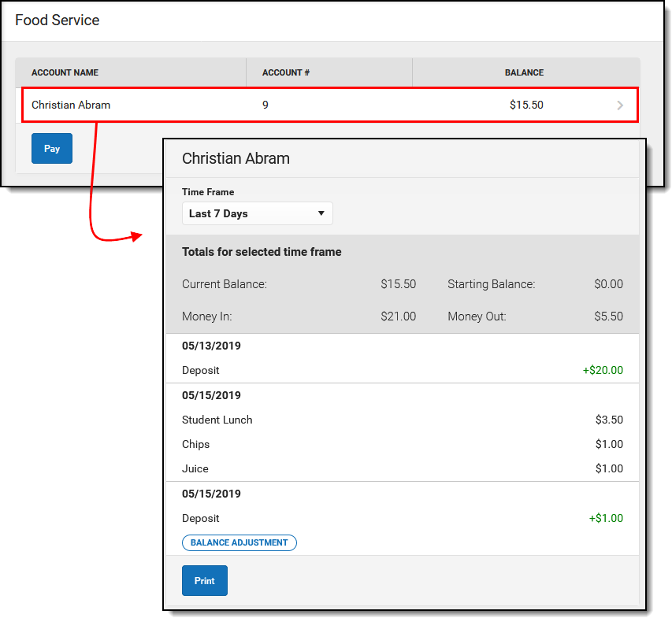Click the Money Out label
Image resolution: width=672 pixels, height=618 pixels.
[x=477, y=316]
